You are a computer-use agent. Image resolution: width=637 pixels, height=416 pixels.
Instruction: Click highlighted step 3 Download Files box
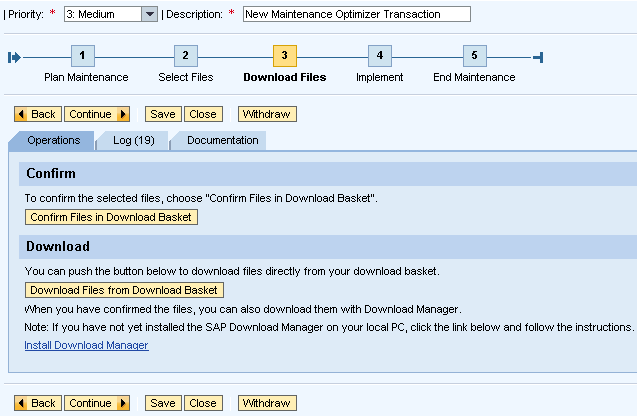tap(285, 56)
